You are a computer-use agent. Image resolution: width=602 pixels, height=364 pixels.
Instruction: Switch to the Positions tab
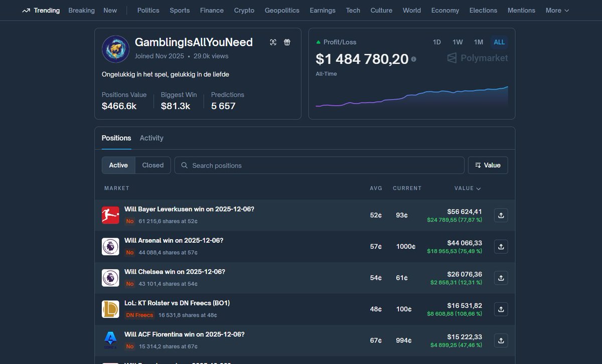(116, 138)
